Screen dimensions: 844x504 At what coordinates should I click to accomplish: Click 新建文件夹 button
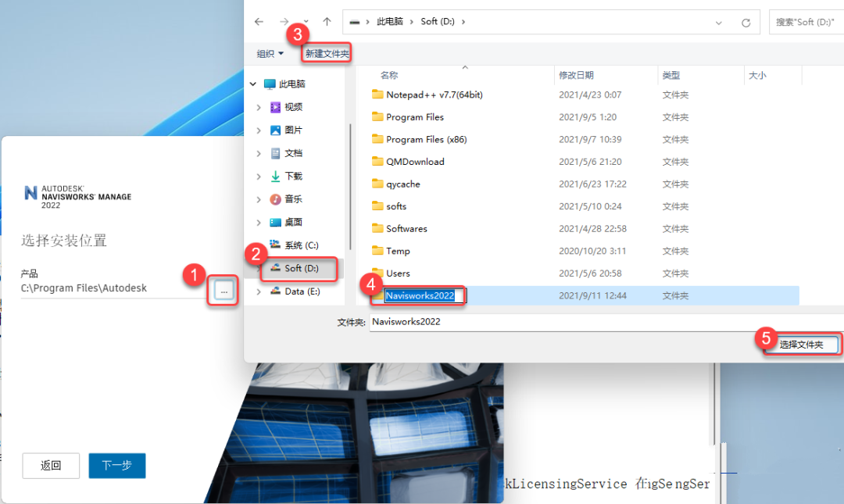coord(327,53)
